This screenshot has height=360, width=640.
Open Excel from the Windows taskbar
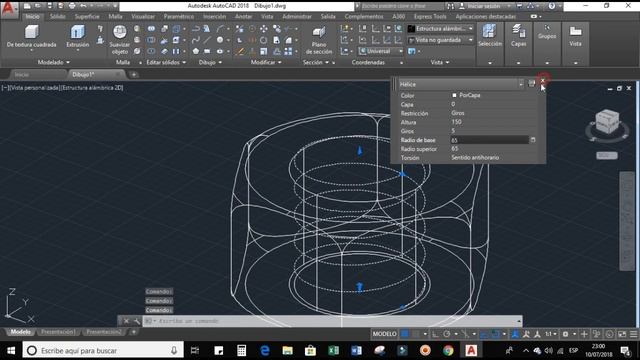click(333, 350)
